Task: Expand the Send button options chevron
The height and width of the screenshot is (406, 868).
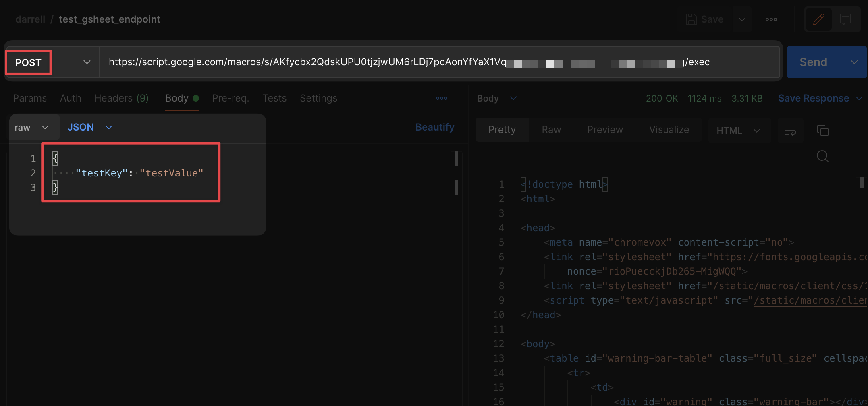Action: [x=854, y=62]
